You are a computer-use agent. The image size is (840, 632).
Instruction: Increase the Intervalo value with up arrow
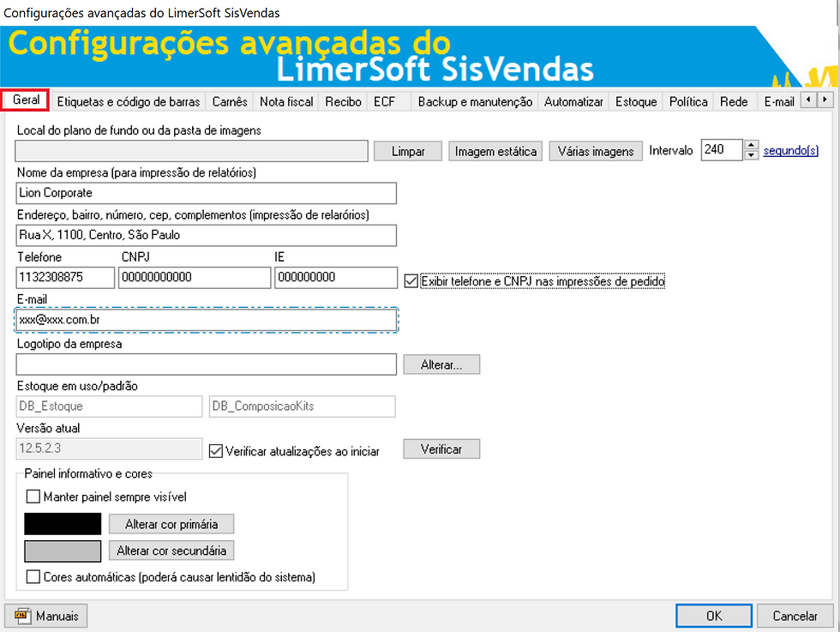coord(751,145)
